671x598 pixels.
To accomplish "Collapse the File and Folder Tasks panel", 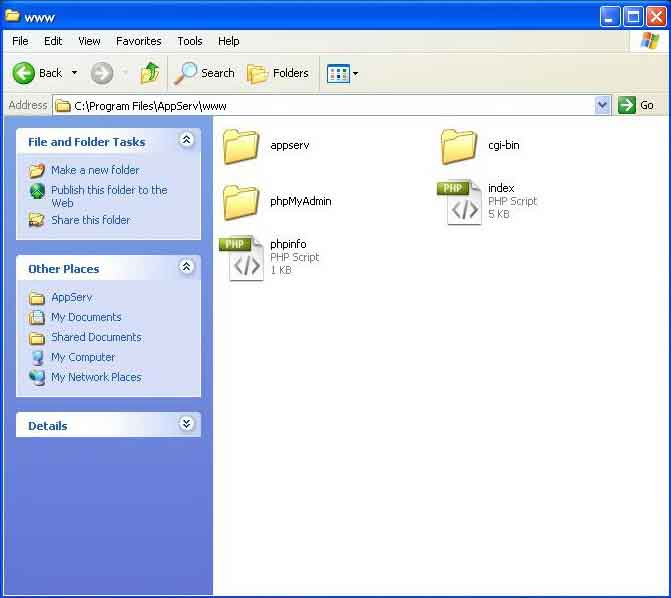I will pos(187,140).
